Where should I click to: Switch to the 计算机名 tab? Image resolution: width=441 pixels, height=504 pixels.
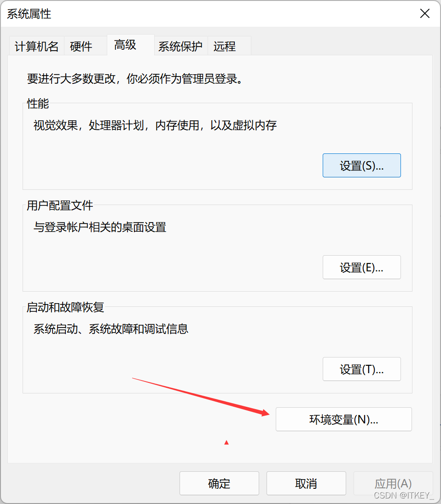tap(37, 46)
